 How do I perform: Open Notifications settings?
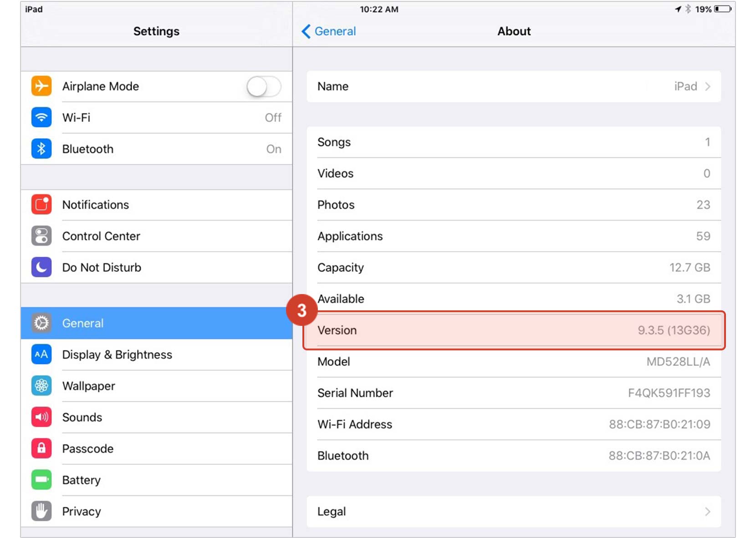(157, 204)
